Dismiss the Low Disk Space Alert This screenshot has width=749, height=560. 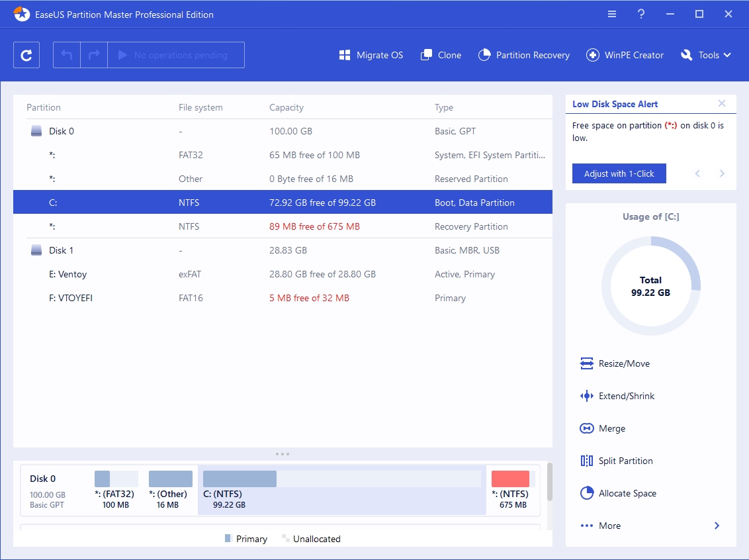pos(722,104)
